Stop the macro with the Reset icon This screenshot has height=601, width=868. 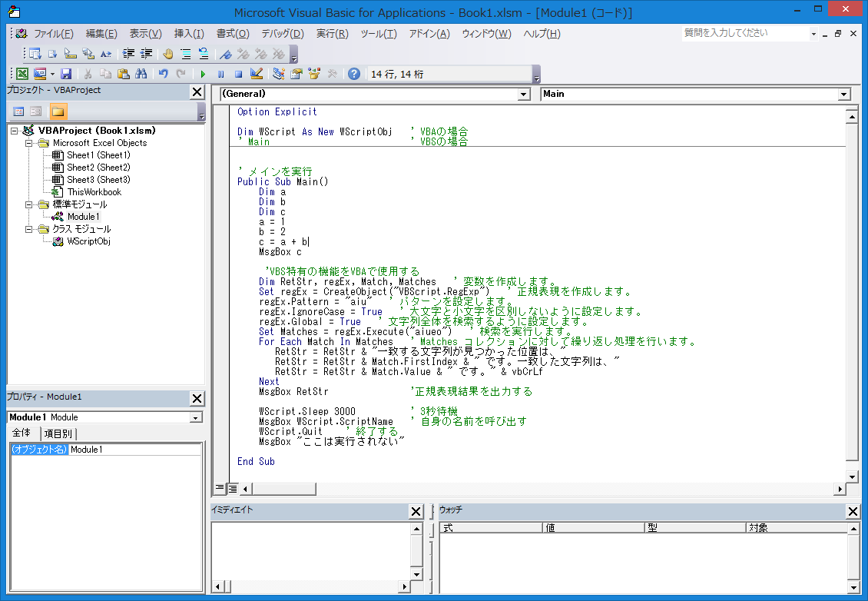point(237,75)
